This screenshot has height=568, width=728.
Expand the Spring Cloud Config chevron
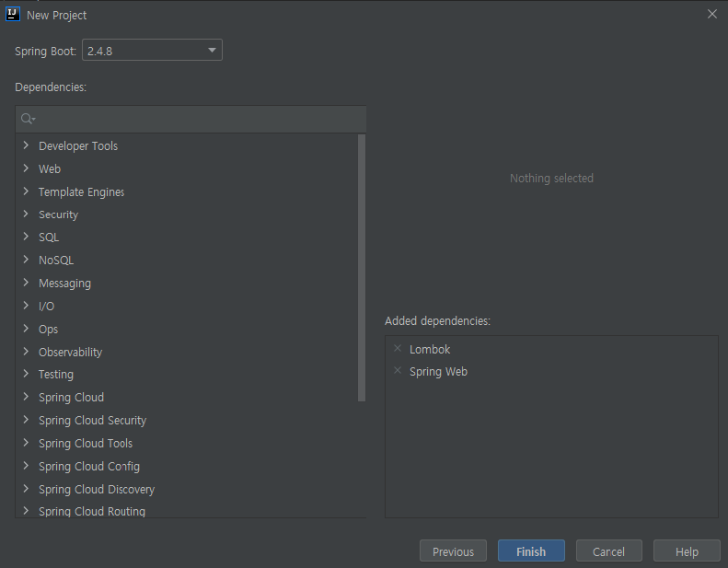pyautogui.click(x=26, y=466)
